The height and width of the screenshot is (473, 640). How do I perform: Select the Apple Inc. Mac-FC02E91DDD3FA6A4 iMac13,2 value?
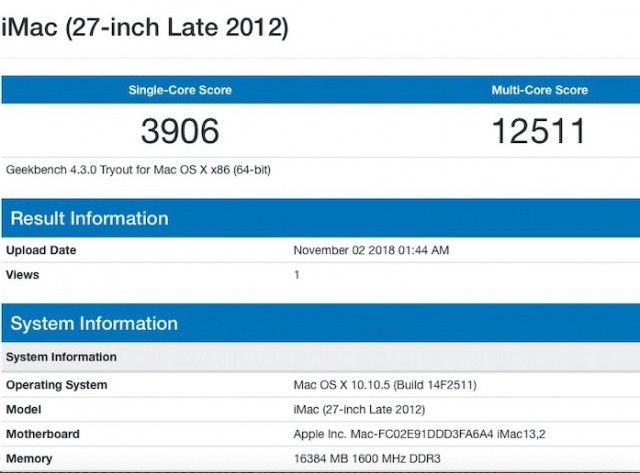pyautogui.click(x=419, y=434)
